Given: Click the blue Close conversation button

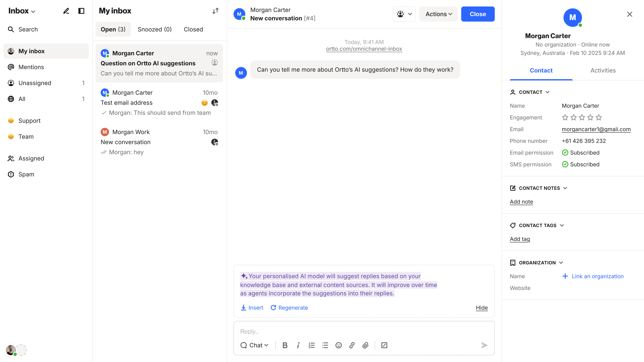Looking at the screenshot, I should pyautogui.click(x=478, y=14).
